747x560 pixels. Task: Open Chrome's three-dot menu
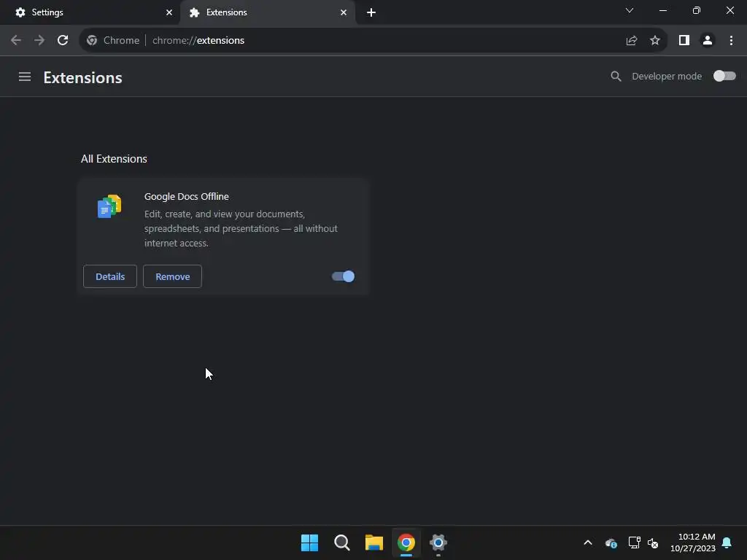pos(731,41)
